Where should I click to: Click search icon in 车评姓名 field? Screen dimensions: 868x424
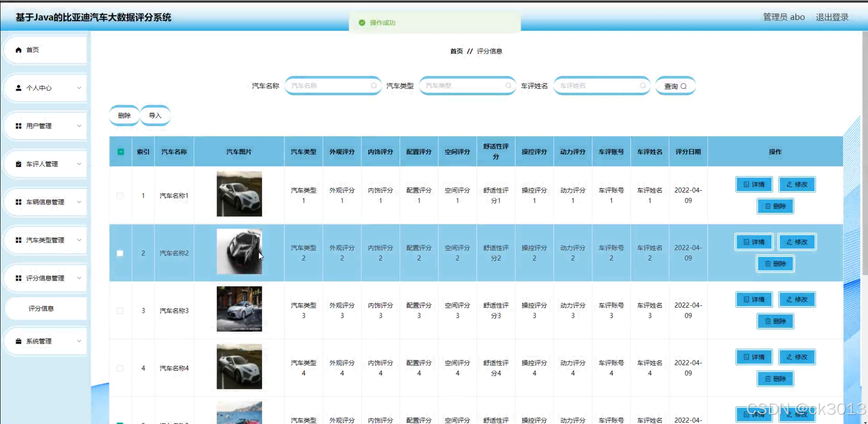[x=642, y=85]
